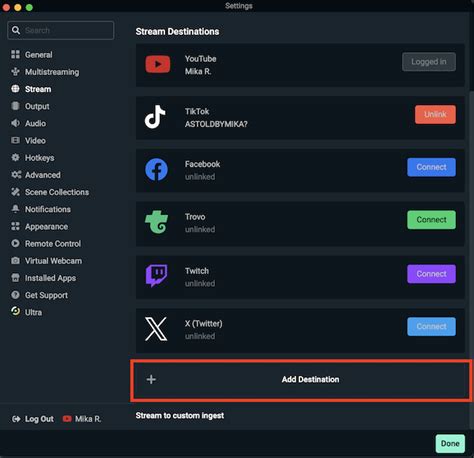Click Log Out at sidebar bottom
The width and height of the screenshot is (474, 458).
tap(39, 419)
